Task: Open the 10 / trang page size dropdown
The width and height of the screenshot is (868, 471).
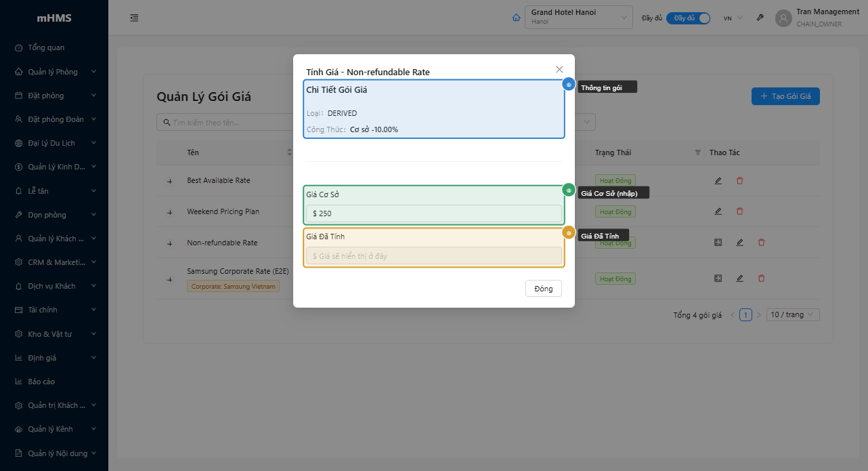Action: click(793, 314)
